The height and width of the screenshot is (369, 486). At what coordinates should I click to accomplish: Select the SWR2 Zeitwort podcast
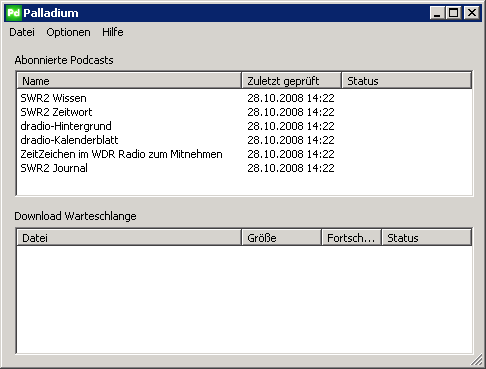(x=56, y=112)
